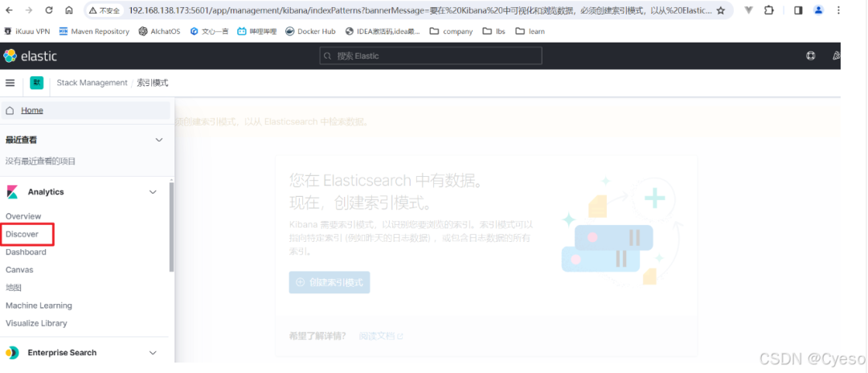Viewport: 868px width, 373px height.
Task: Click the 不安全 security warning chip
Action: pos(104,10)
